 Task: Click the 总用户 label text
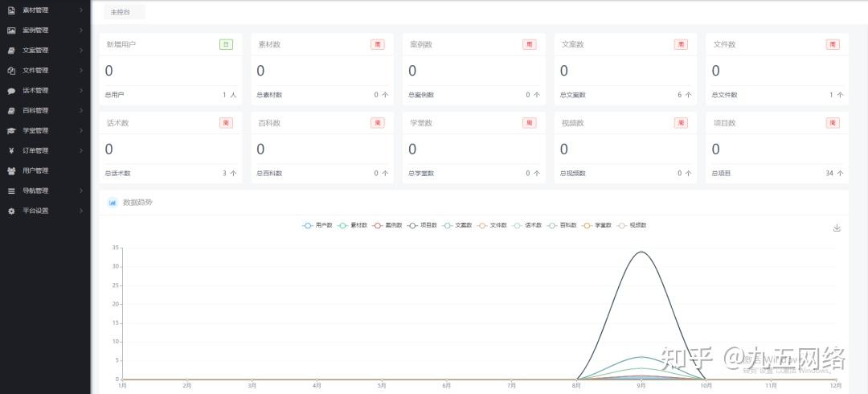pos(114,95)
